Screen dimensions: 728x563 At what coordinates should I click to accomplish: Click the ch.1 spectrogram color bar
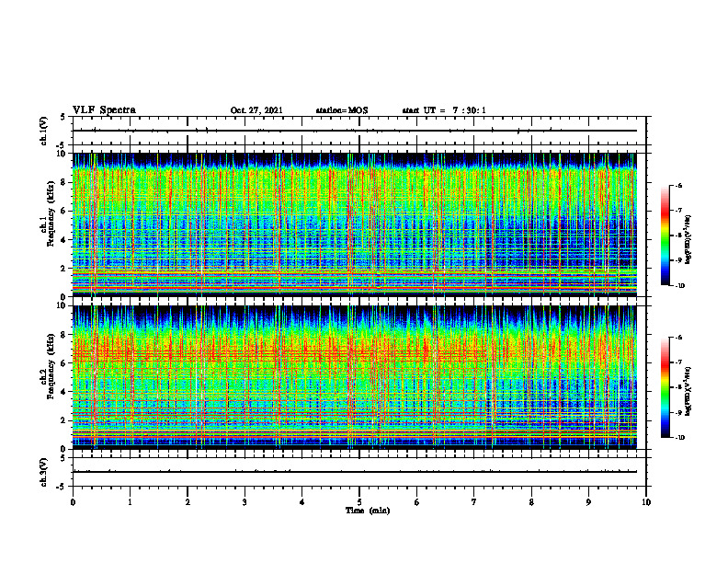click(665, 236)
